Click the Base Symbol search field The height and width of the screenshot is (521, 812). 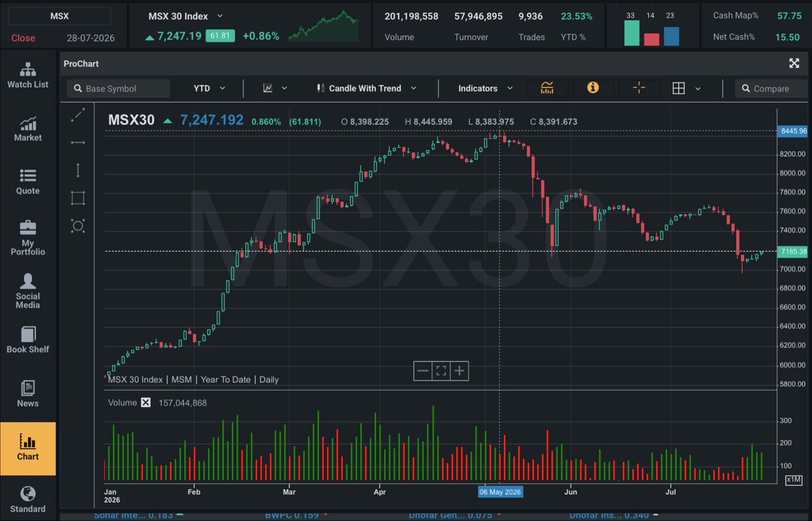(119, 89)
